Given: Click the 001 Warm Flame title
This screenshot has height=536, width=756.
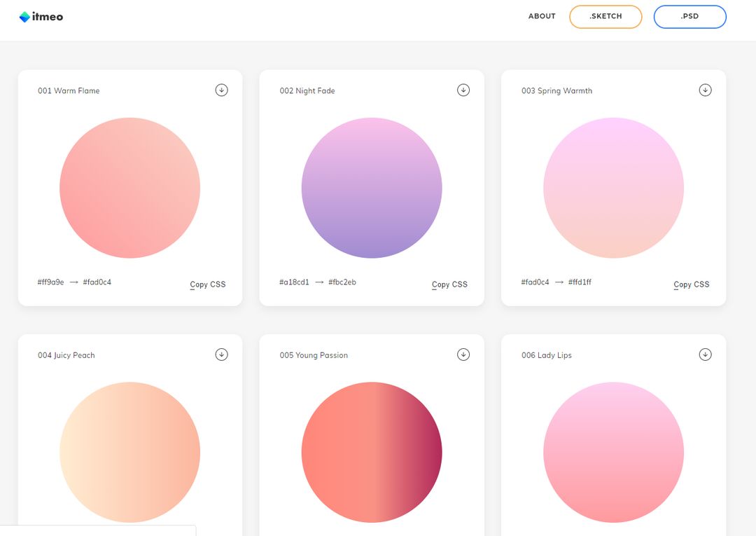Looking at the screenshot, I should [x=69, y=90].
